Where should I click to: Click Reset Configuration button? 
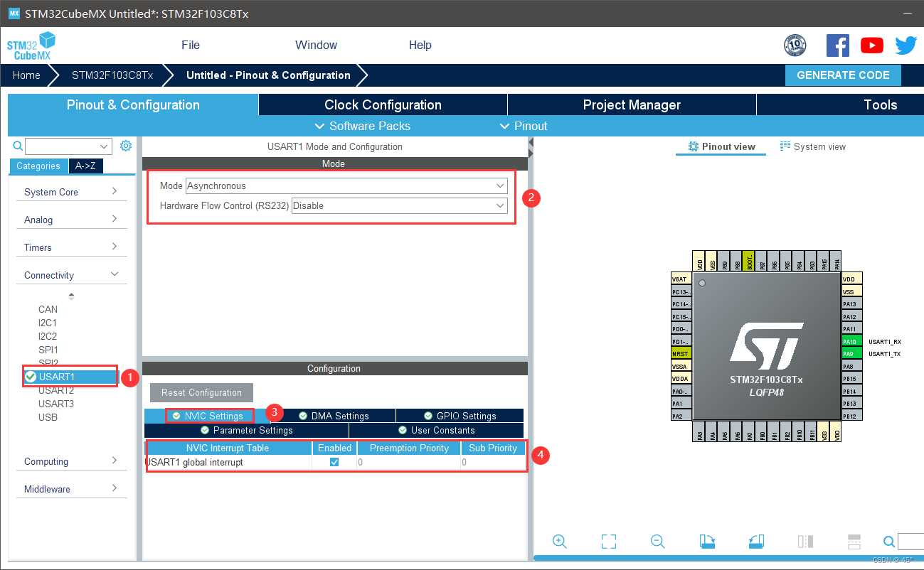pyautogui.click(x=201, y=392)
